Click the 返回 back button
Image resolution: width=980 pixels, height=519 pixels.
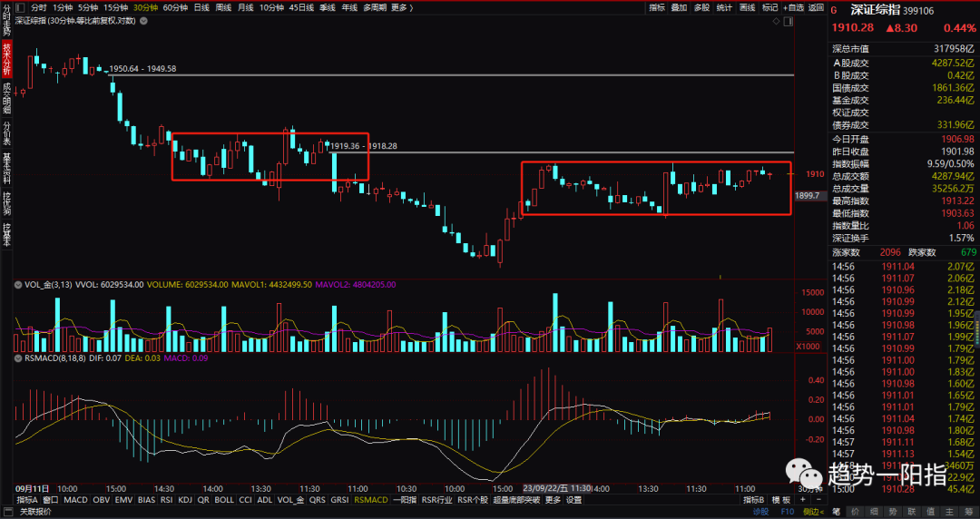[x=817, y=7]
